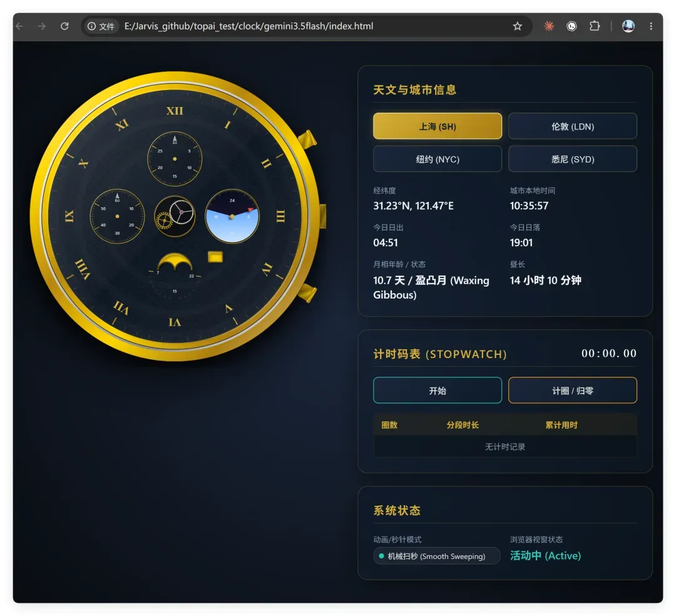Open the browser three-dot menu
The height and width of the screenshot is (616, 676).
(x=651, y=26)
